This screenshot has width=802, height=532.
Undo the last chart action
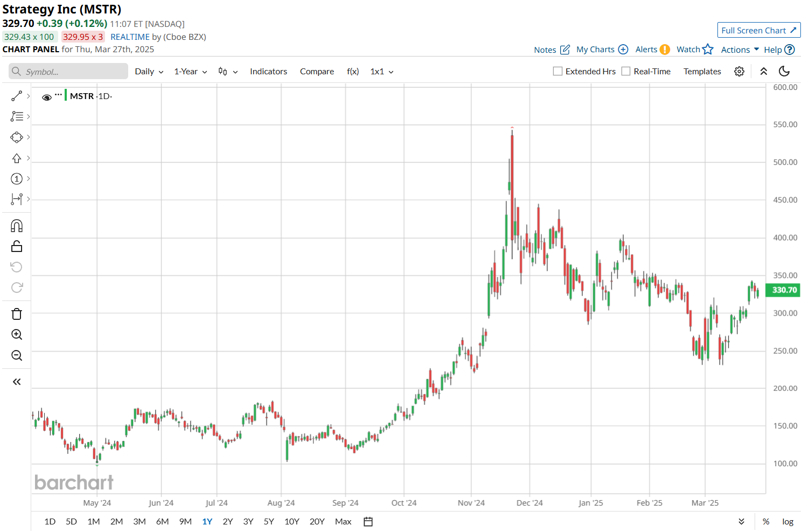[x=17, y=267]
